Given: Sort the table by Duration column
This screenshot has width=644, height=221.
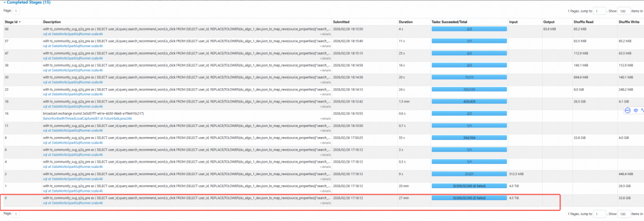Looking at the screenshot, I should coord(405,21).
